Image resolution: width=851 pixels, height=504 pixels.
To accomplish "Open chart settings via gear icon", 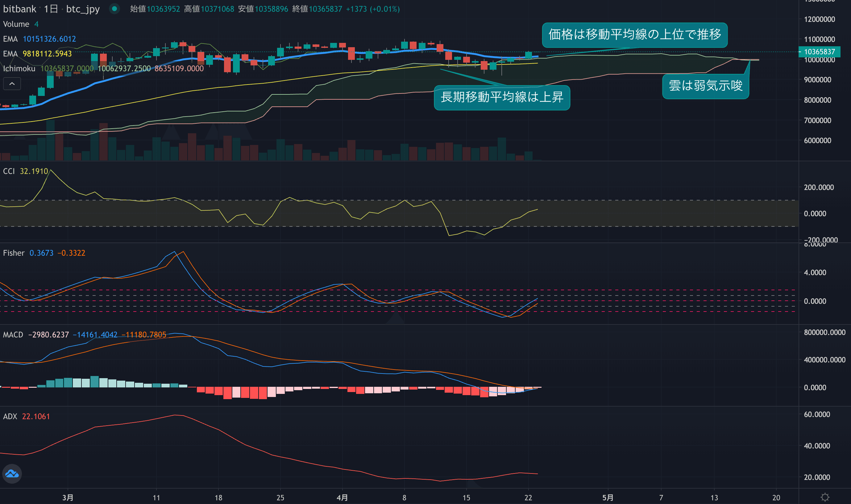I will pos(825,497).
